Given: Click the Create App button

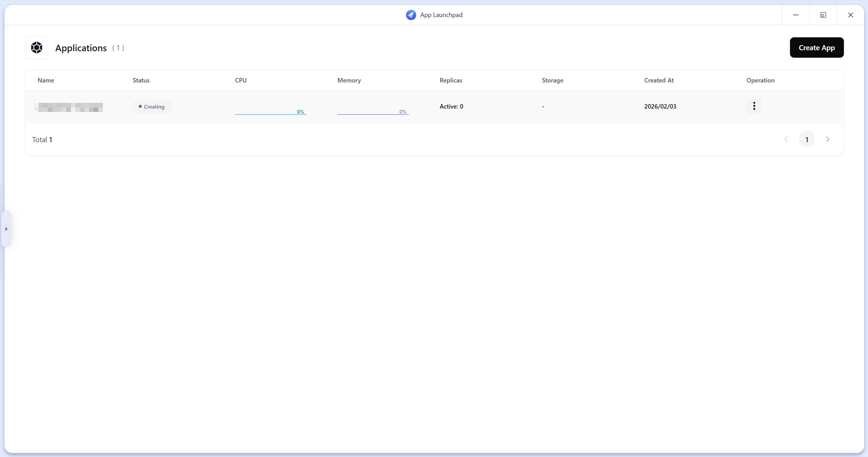Looking at the screenshot, I should click(816, 47).
